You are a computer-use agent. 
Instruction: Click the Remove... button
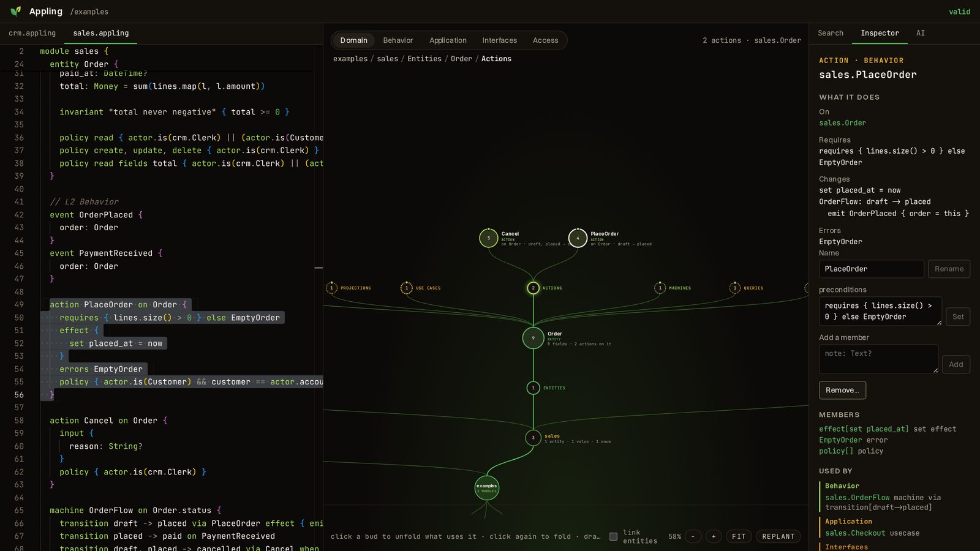842,390
